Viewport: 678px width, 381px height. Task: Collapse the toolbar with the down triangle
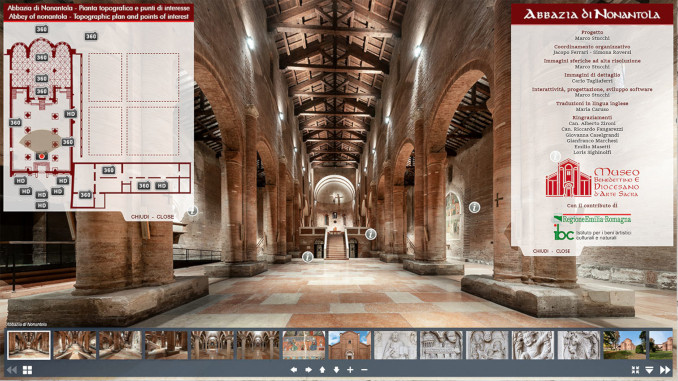click(649, 370)
